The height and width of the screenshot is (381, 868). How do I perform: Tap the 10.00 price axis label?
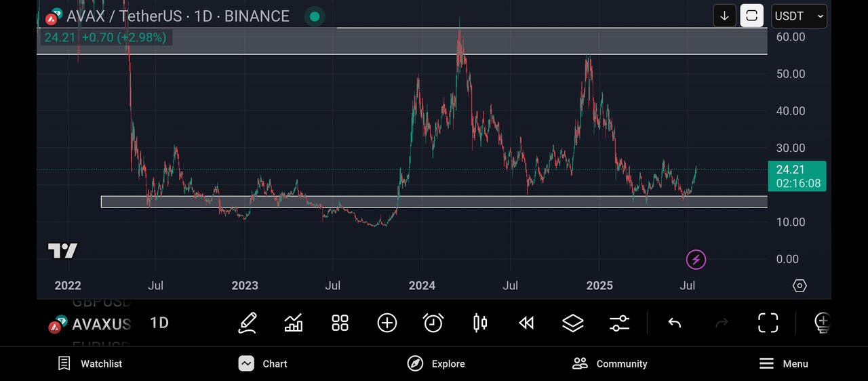click(x=791, y=222)
